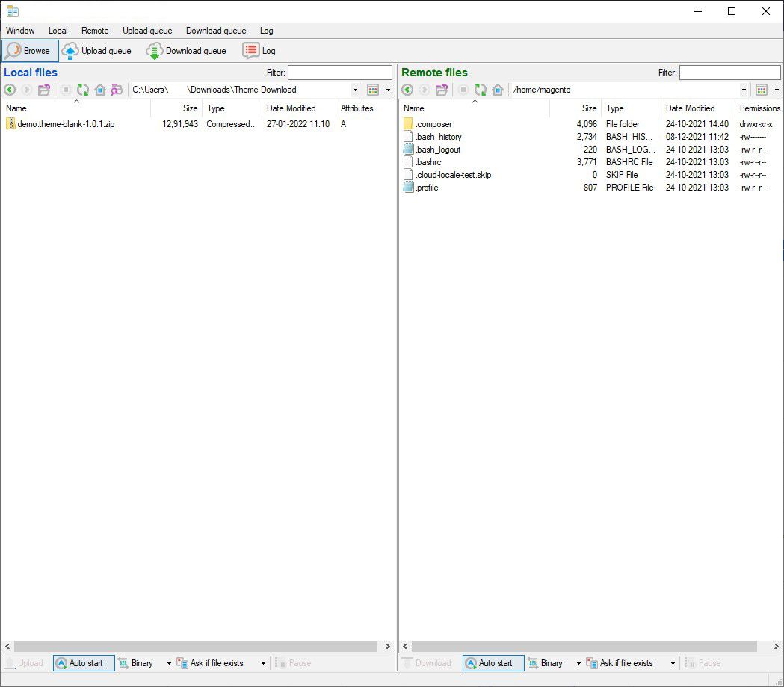This screenshot has width=784, height=687.
Task: Open the .composer folder on the remote server
Action: click(x=435, y=123)
